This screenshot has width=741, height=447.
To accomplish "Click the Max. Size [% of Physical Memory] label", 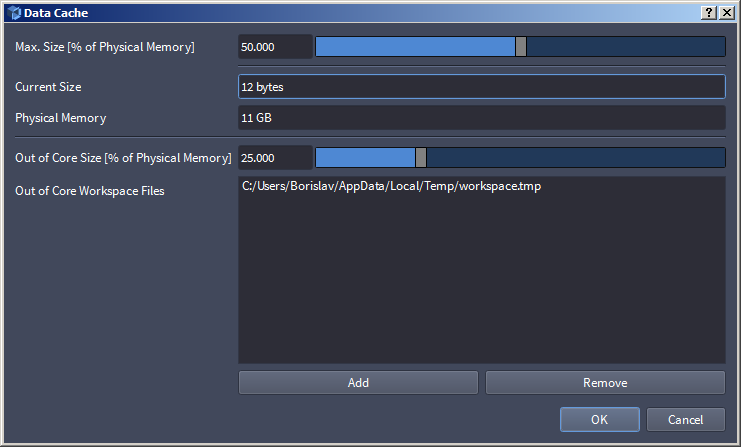I will tap(105, 47).
